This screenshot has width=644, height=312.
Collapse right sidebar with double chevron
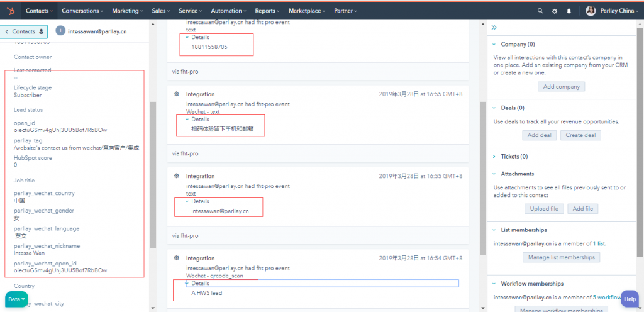pyautogui.click(x=494, y=28)
